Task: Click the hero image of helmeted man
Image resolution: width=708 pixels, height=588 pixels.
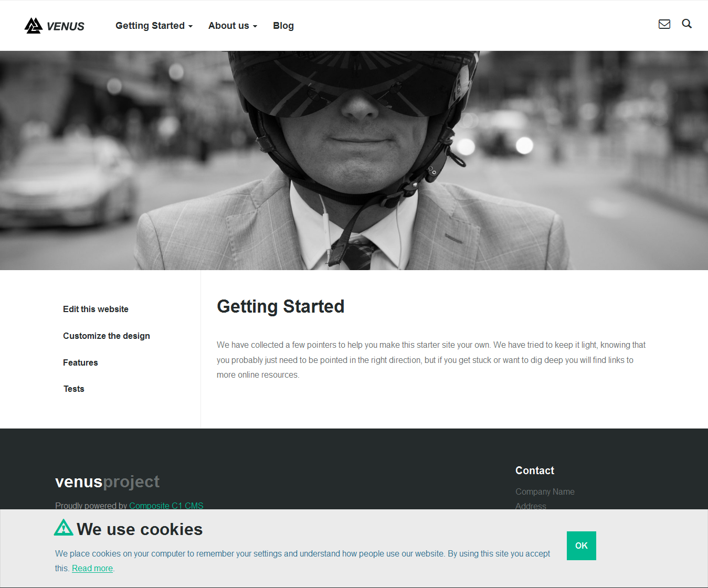Action: coord(354,161)
